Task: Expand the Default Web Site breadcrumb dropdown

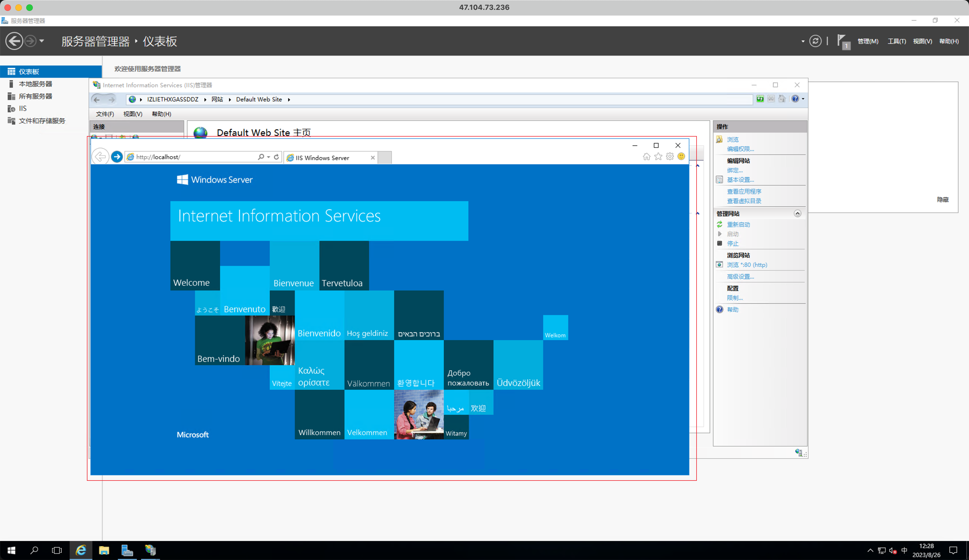Action: (290, 99)
